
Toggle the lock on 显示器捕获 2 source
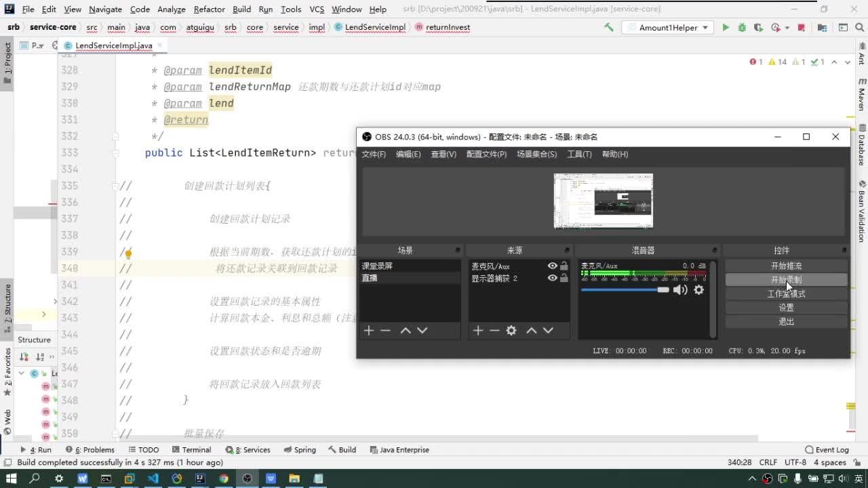pos(564,278)
